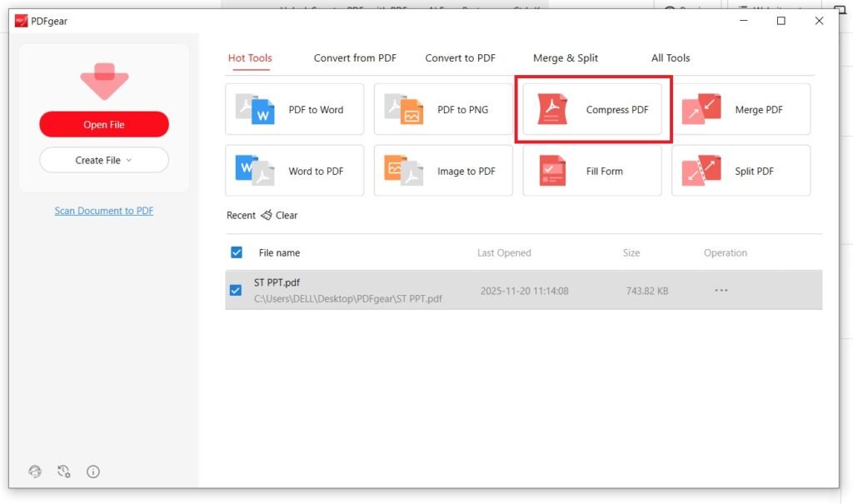853x504 pixels.
Task: Switch to the All Tools tab
Action: click(x=671, y=57)
